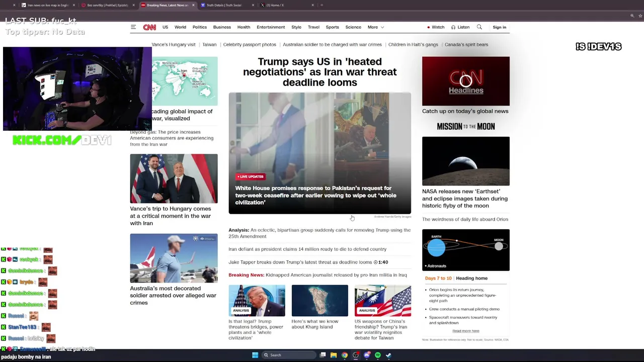The height and width of the screenshot is (362, 644).
Task: Open 'Australia's most decorated soldier arrested' headline
Action: 173,295
